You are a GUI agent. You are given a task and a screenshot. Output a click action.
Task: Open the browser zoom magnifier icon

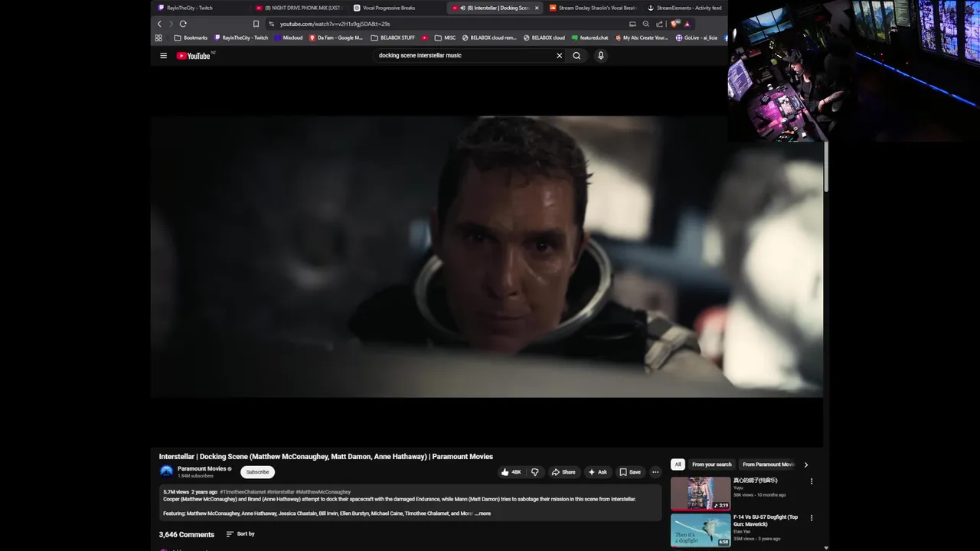[x=646, y=24]
